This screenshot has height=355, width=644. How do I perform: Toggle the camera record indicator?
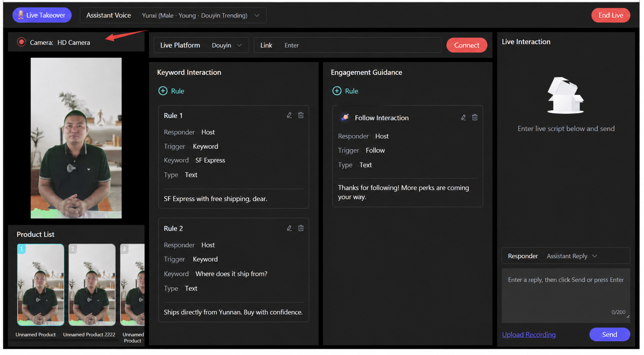21,42
